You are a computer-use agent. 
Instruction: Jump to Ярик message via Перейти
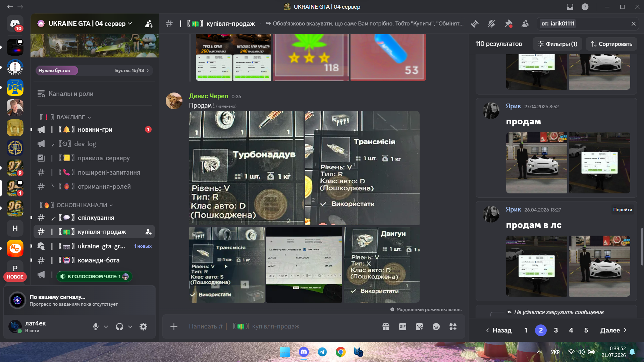623,210
